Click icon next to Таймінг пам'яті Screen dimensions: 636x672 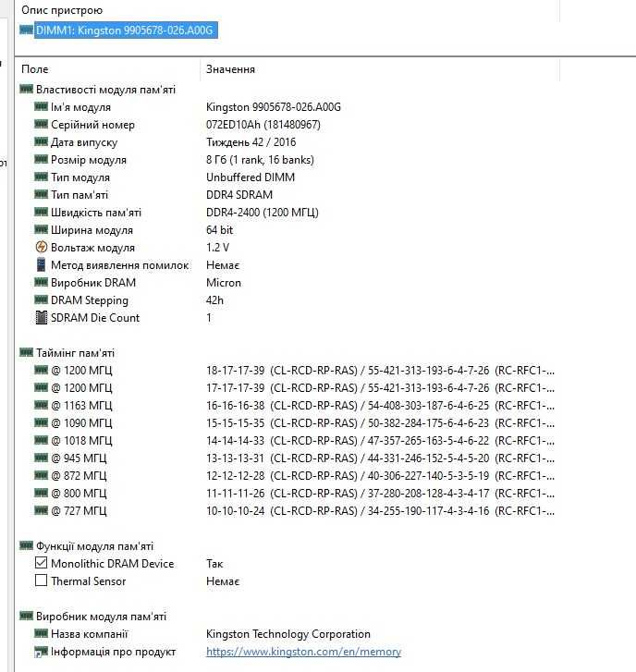click(27, 353)
